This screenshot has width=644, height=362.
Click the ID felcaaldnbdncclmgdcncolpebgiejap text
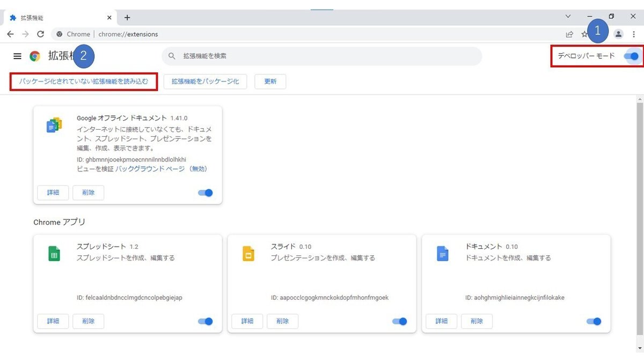point(129,298)
